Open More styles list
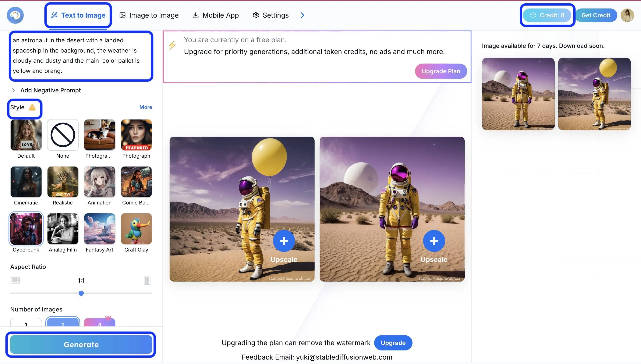This screenshot has width=641, height=364. [146, 107]
